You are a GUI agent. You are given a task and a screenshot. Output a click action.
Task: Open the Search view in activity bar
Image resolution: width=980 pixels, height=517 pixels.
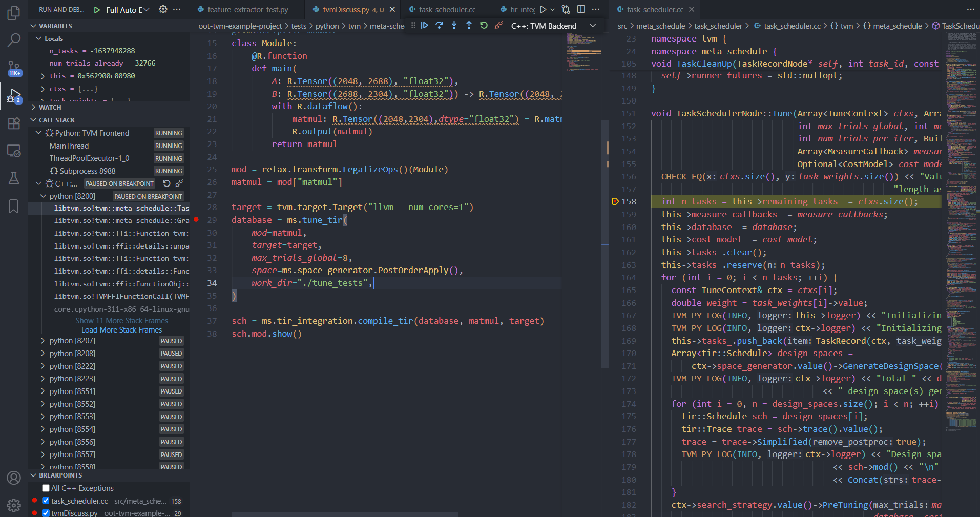pos(14,40)
